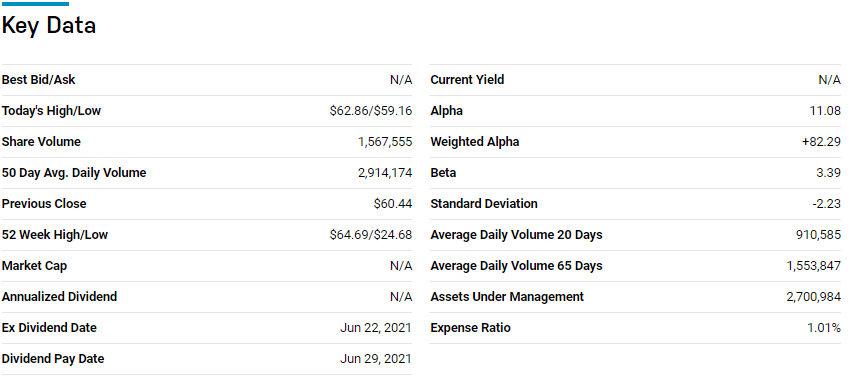Image resolution: width=851 pixels, height=376 pixels.
Task: Select the Expense Ratio value 1.01%
Action: click(824, 328)
